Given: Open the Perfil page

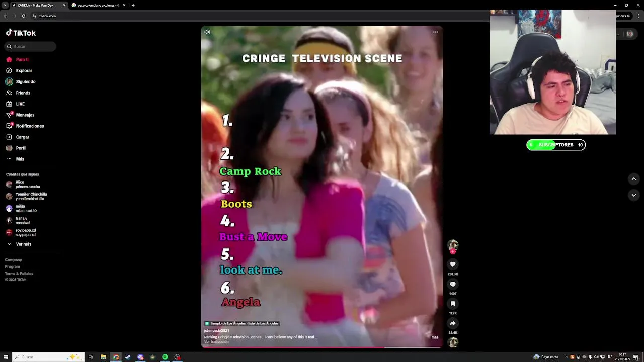Looking at the screenshot, I should pyautogui.click(x=16, y=148).
